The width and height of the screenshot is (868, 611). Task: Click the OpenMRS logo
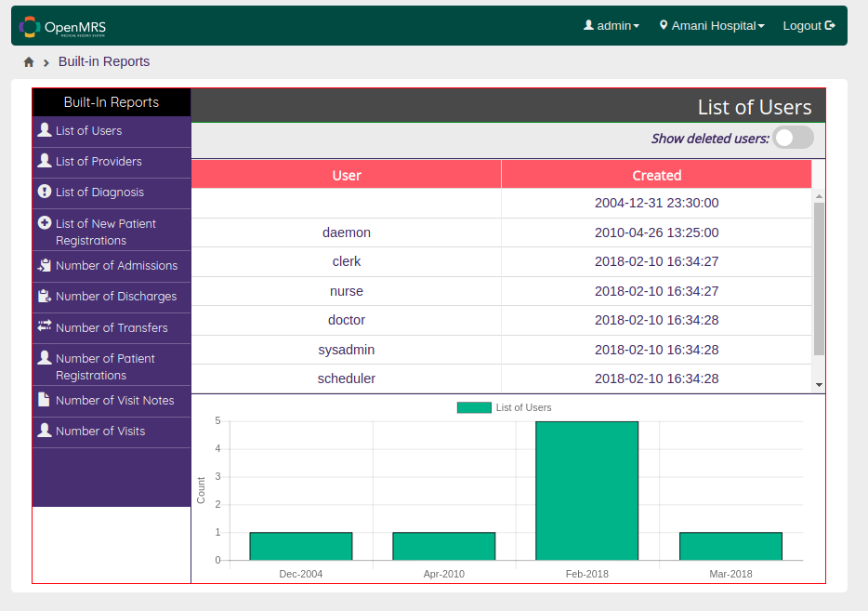62,27
